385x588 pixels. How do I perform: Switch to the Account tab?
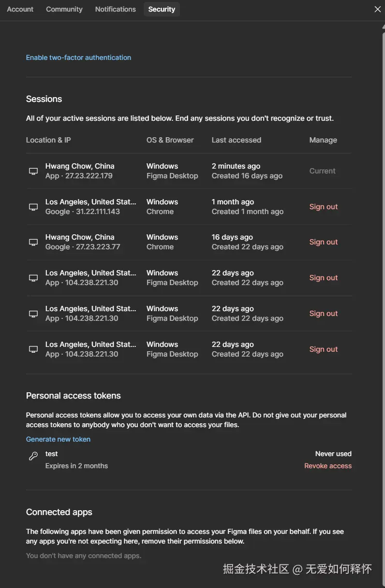coord(20,9)
